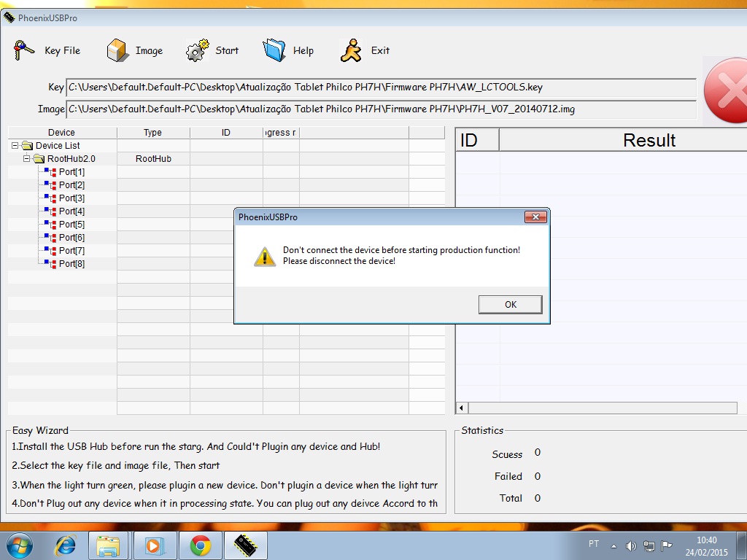Click the Type column header
Screen dimensions: 747x560
pos(153,133)
